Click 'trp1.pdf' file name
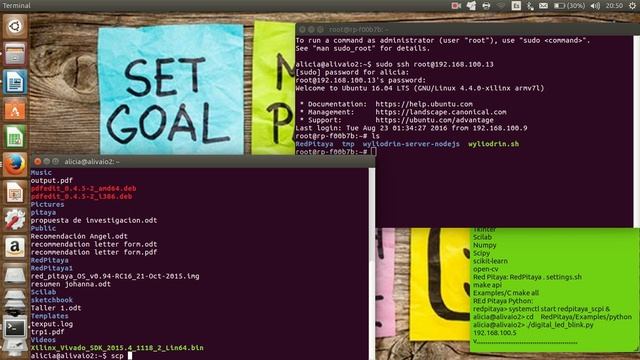 click(x=47, y=332)
